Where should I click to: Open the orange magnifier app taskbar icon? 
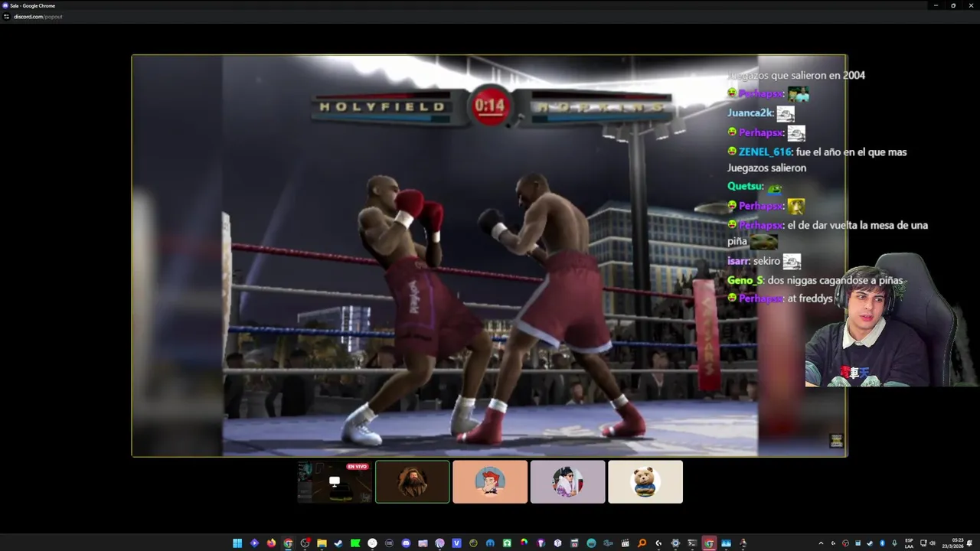(642, 543)
